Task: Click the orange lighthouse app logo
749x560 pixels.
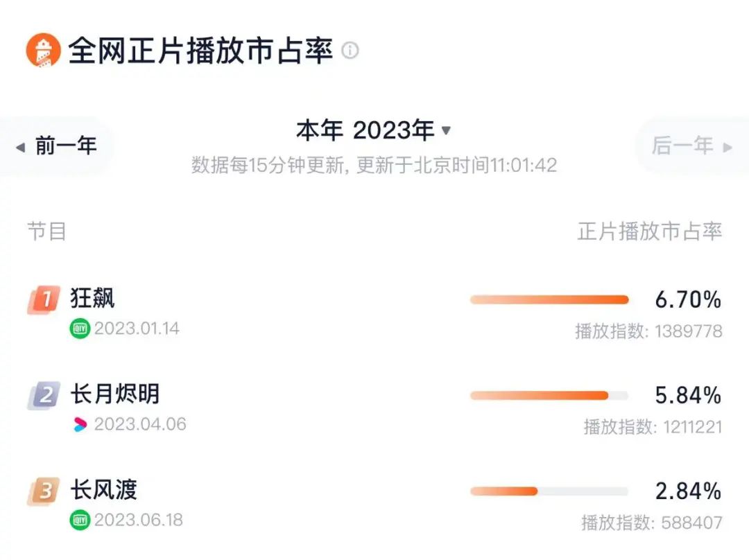Action: pos(43,51)
